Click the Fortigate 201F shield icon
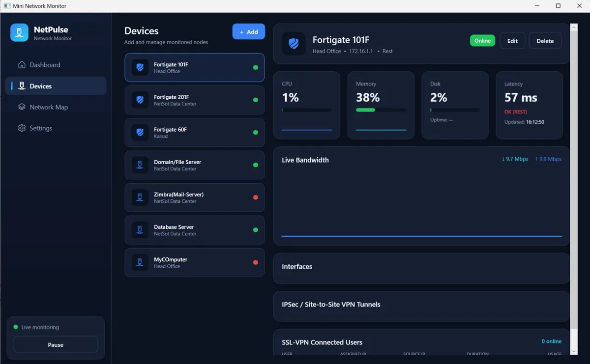Image resolution: width=590 pixels, height=364 pixels. (x=140, y=100)
